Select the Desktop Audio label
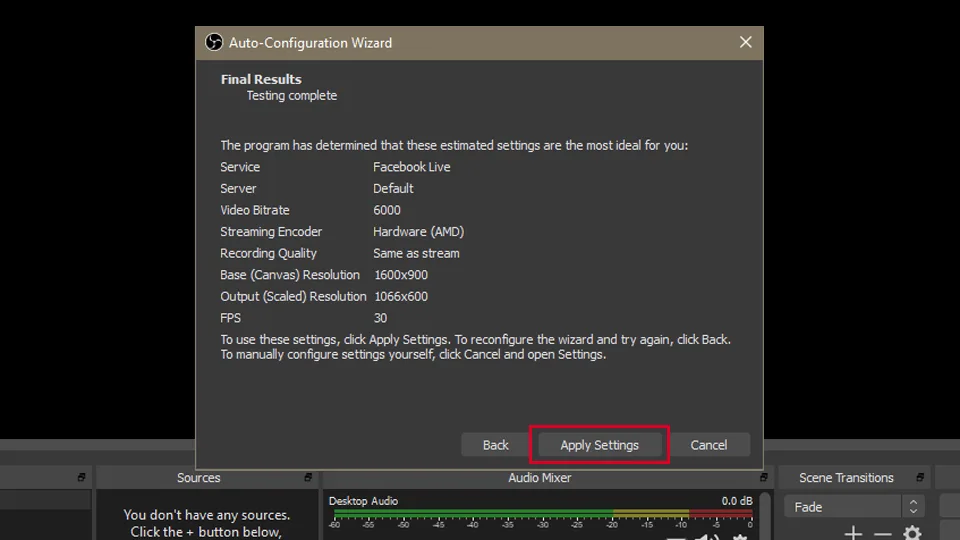Viewport: 960px width, 540px height. [x=363, y=501]
